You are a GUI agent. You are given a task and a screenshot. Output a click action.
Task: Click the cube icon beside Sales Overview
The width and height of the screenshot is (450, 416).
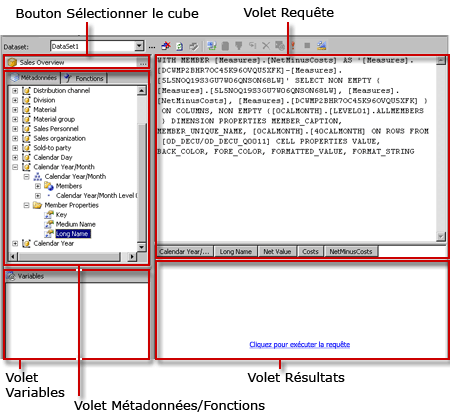coord(12,62)
